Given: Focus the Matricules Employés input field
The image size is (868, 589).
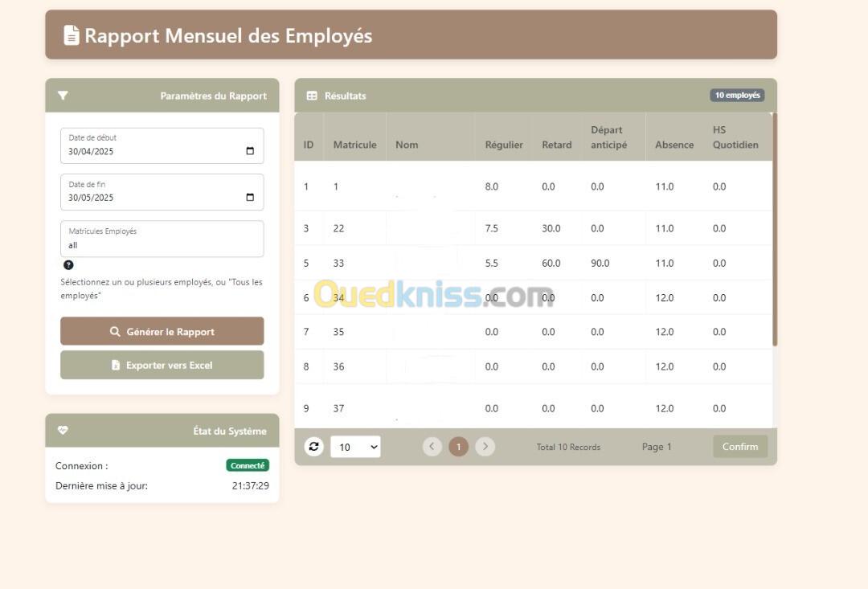Looking at the screenshot, I should (162, 245).
